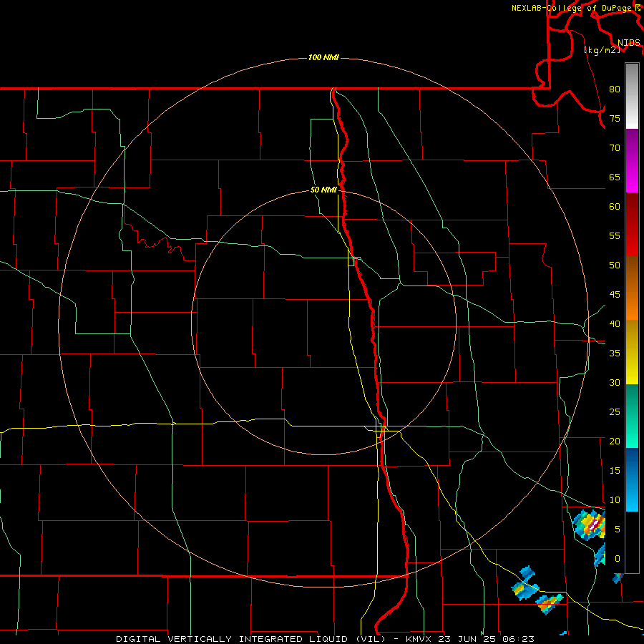Image resolution: width=644 pixels, height=644 pixels.
Task: Click the 100 NMI range ring label
Action: click(x=323, y=57)
